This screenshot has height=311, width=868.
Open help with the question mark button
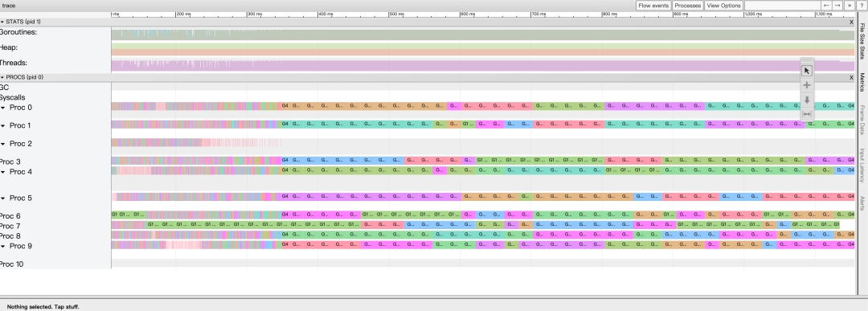[862, 6]
